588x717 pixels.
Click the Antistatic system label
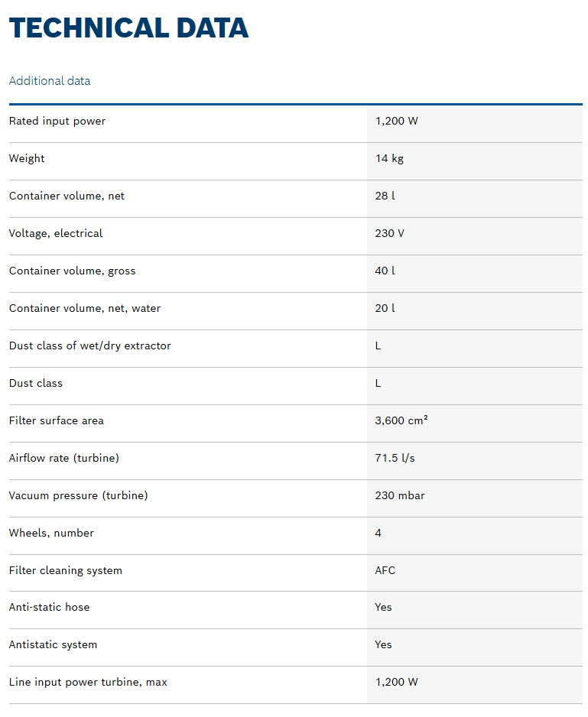[x=53, y=644]
